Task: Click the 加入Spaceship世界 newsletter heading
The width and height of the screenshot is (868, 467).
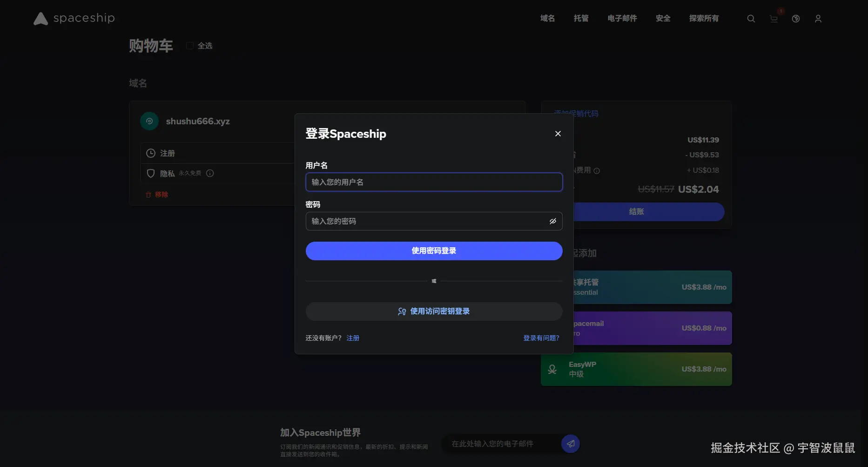Action: coord(320,433)
